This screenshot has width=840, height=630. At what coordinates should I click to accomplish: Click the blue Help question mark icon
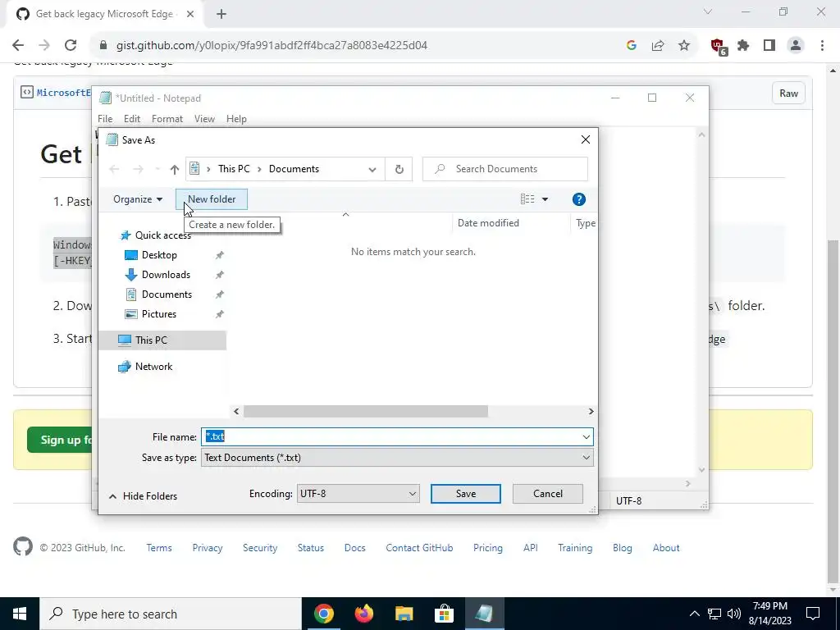[x=578, y=199]
